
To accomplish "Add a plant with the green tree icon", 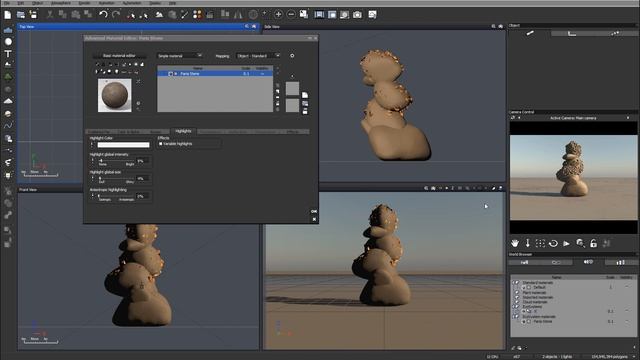I will coord(8,76).
